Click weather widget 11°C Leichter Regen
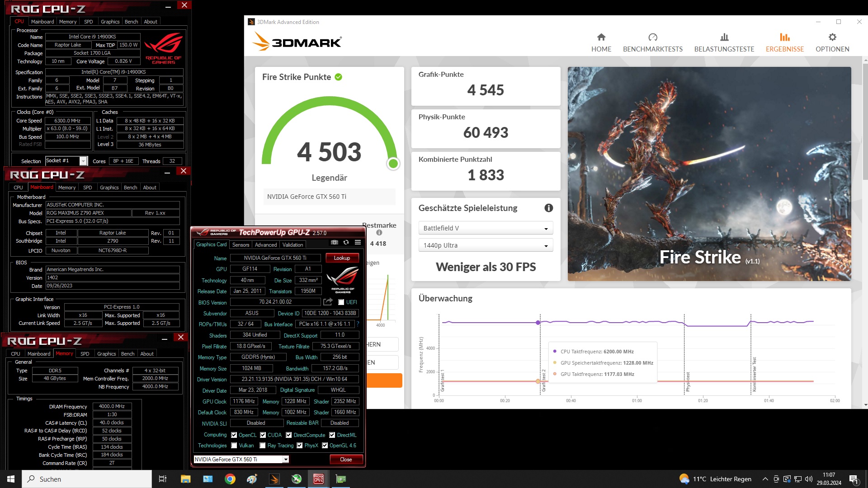This screenshot has height=488, width=868. 716,479
